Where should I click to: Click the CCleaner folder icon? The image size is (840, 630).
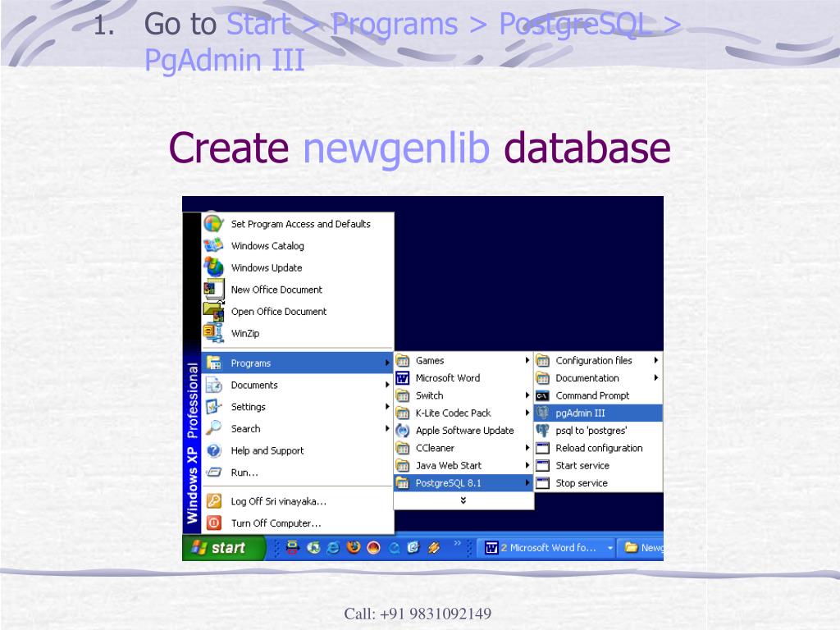pos(402,448)
